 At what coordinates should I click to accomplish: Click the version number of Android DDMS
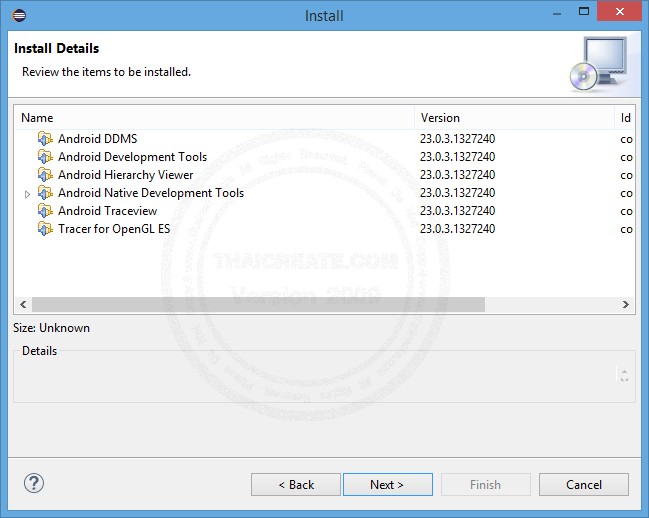(457, 139)
